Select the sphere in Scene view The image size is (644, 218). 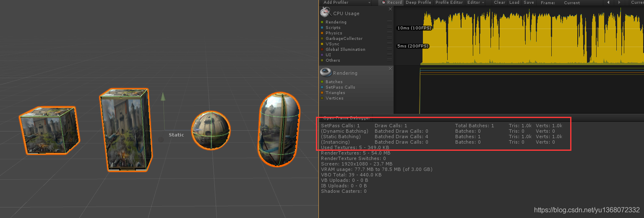click(x=211, y=130)
